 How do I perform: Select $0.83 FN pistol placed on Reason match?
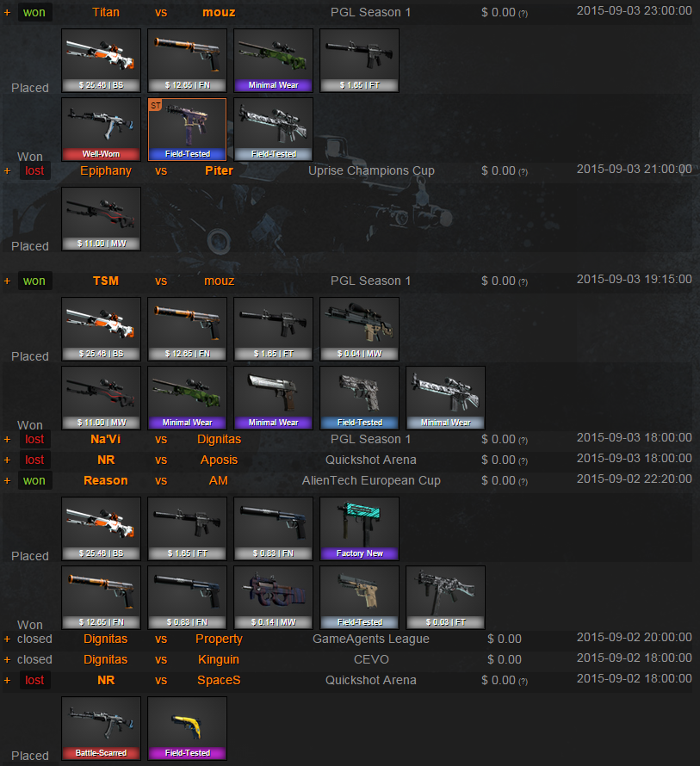[x=273, y=529]
